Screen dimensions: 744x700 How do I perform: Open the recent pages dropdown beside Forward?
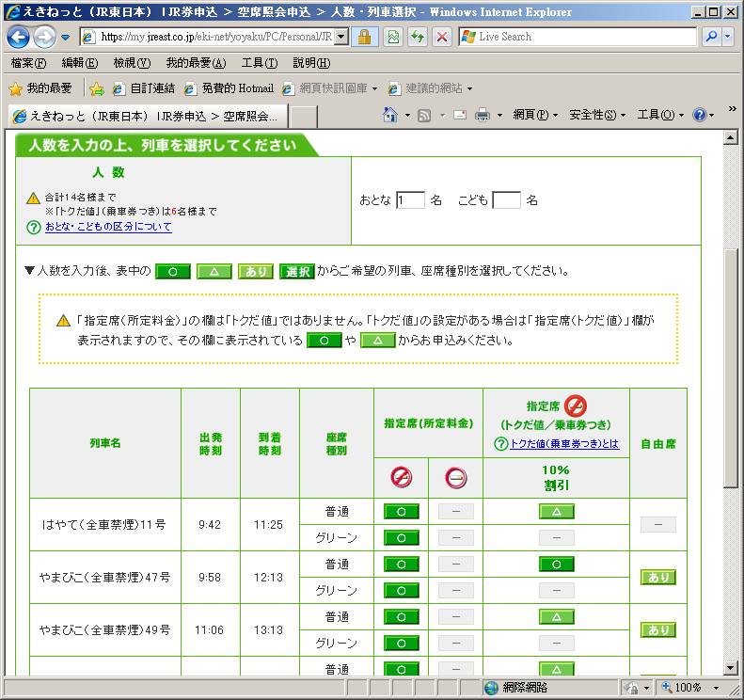[66, 37]
